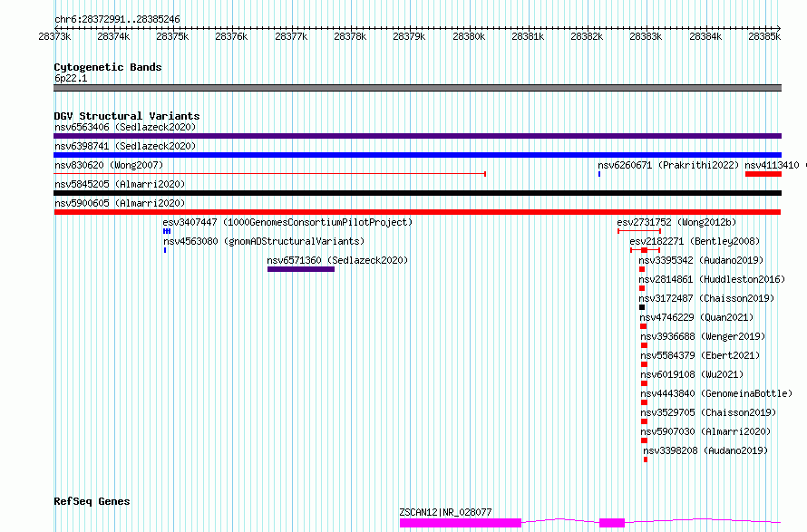Click the small magenta ZSCAN12 exon
Image resolution: width=807 pixels, height=532 pixels.
[612, 523]
